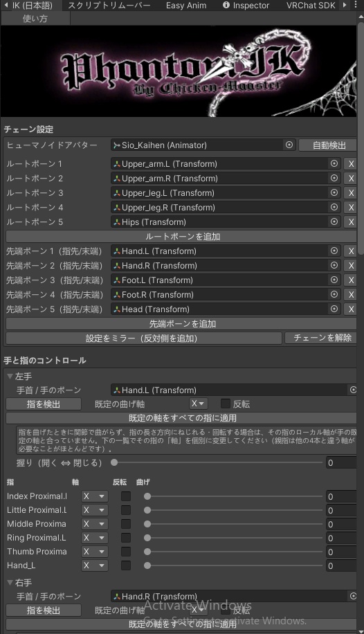
Task: Click Thumb Proximal bend slider handle
Action: tap(147, 552)
